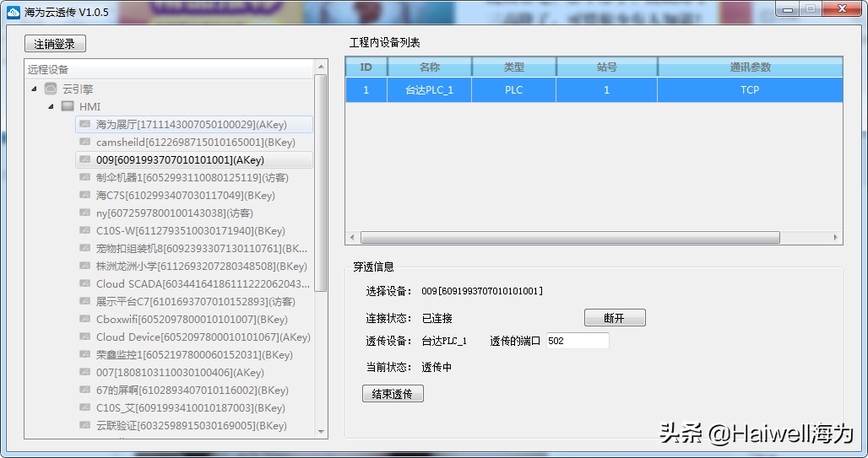
Task: Select device camsheild[612269871501016­5001](BKey)
Action: coord(195,143)
